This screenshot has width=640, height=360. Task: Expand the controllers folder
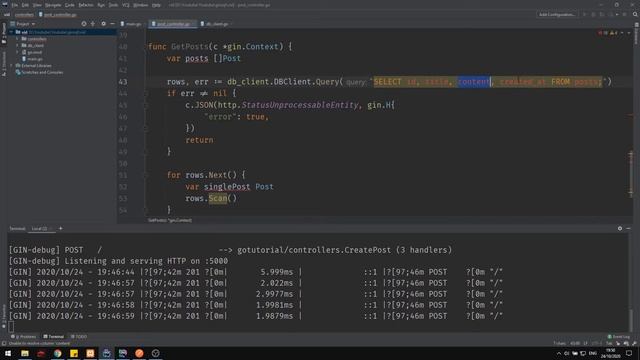coord(18,39)
